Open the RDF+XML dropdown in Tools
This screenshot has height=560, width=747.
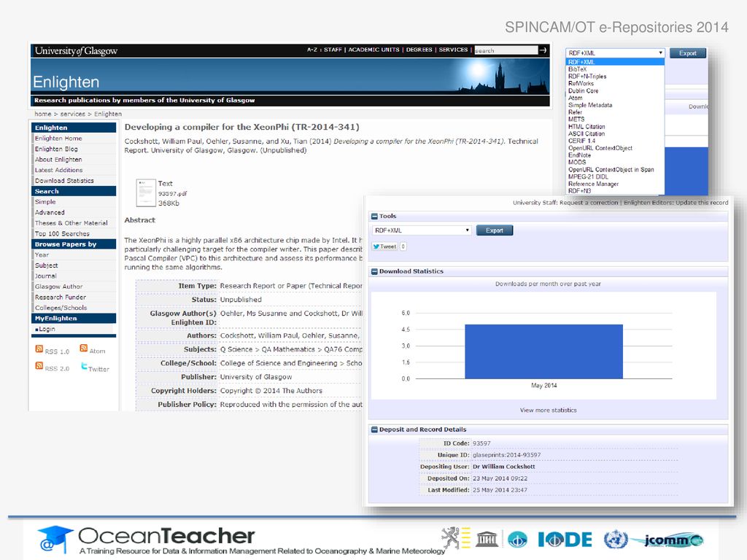[422, 230]
